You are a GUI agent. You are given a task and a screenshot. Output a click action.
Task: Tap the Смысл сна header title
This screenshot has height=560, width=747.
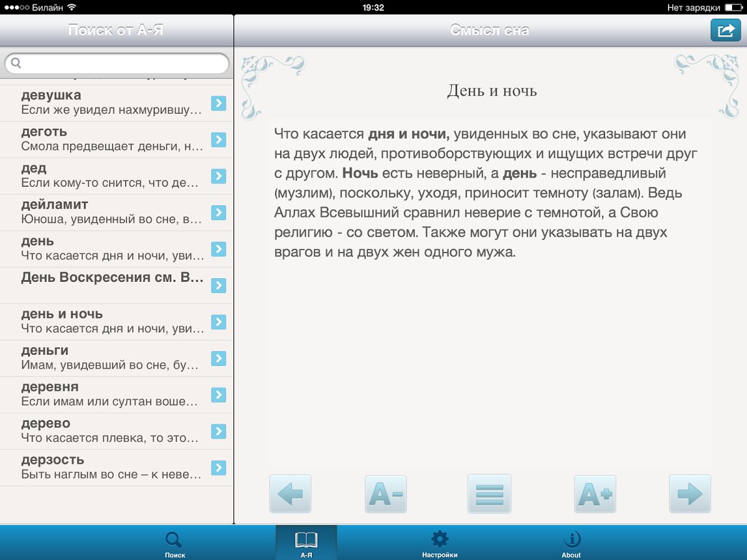(490, 30)
